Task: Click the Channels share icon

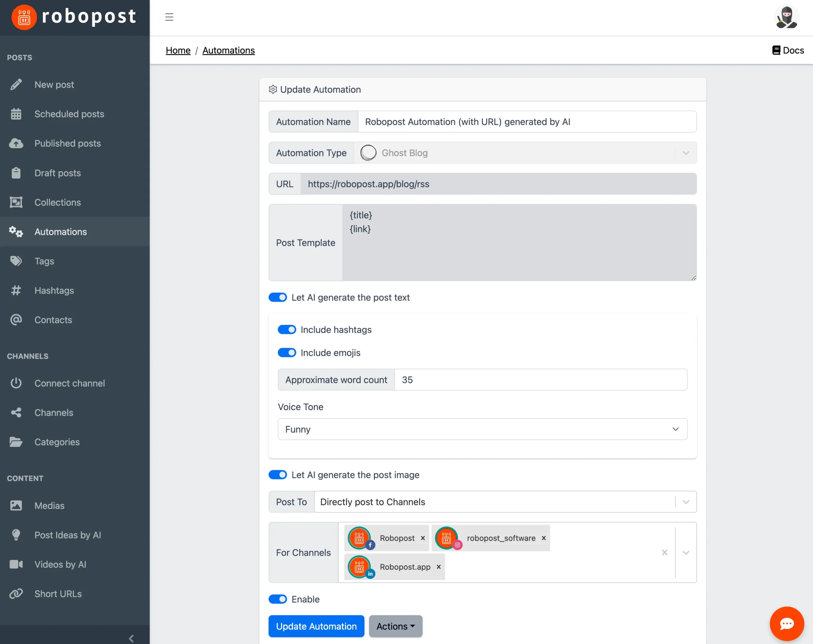Action: (x=16, y=412)
